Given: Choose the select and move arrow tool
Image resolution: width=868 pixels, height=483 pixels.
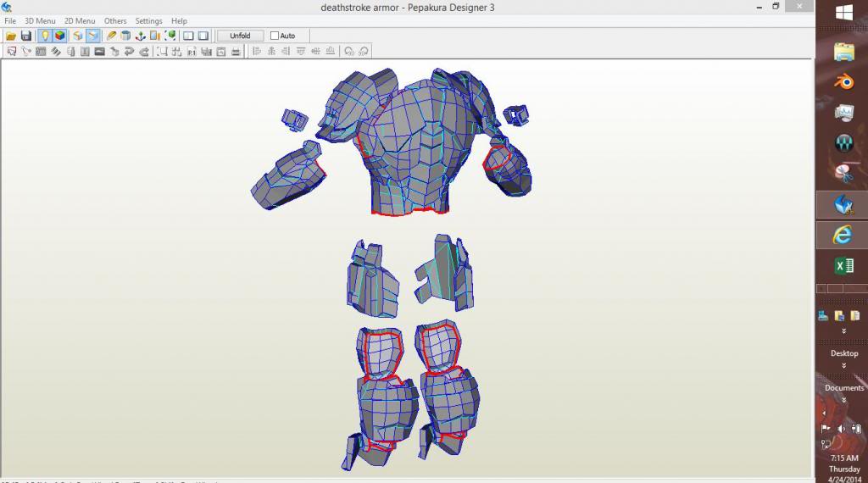Looking at the screenshot, I should [11, 52].
